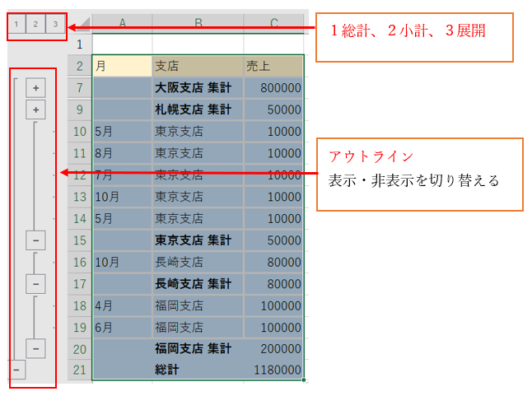This screenshot has width=532, height=396.
Task: Collapse the 長崎支店 集計 group with minus button
Action: point(36,283)
